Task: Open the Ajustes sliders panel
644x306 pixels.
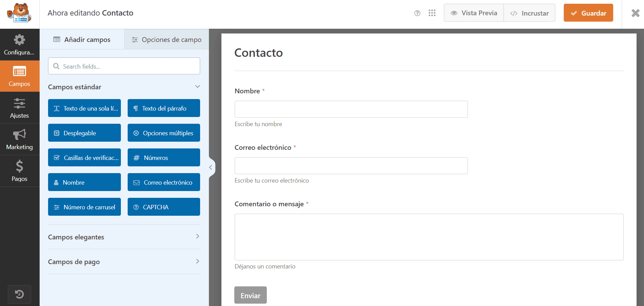Action: [x=19, y=108]
